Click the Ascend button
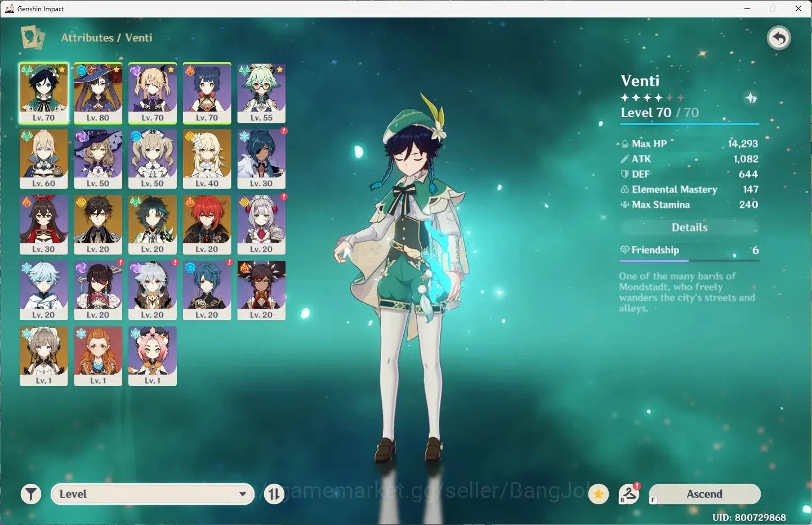This screenshot has width=812, height=525. point(704,494)
